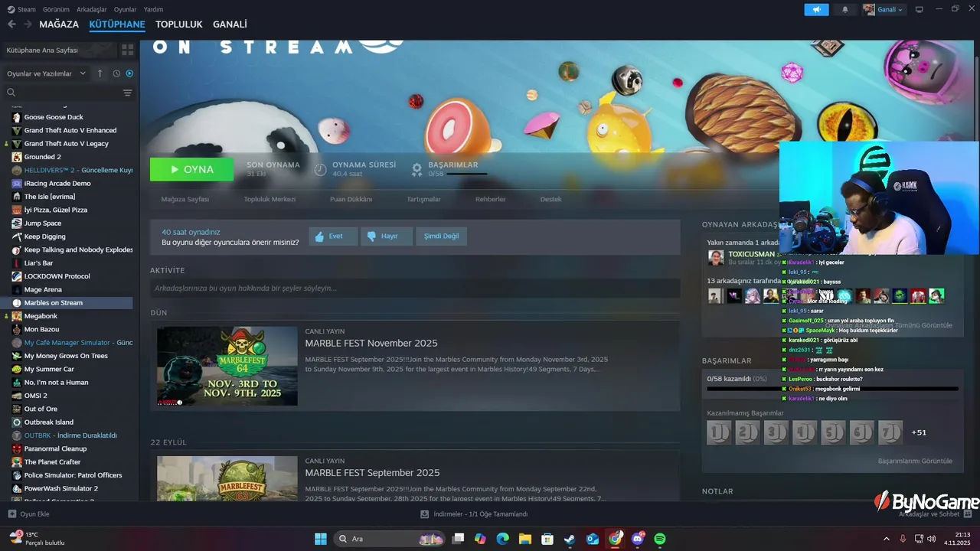
Task: Open the library grid view icon
Action: click(x=128, y=50)
